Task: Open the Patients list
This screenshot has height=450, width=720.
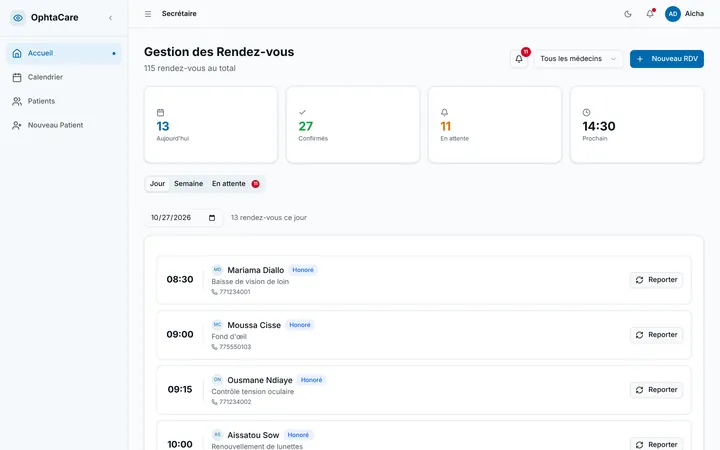Action: click(x=64, y=101)
